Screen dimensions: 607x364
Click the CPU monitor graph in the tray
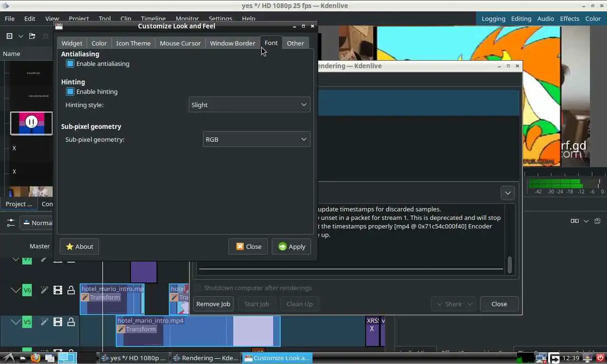pos(525,358)
